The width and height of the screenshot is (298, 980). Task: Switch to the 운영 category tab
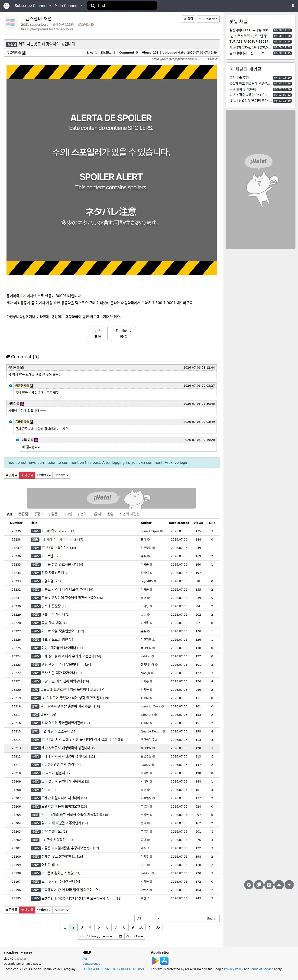(x=110, y=514)
